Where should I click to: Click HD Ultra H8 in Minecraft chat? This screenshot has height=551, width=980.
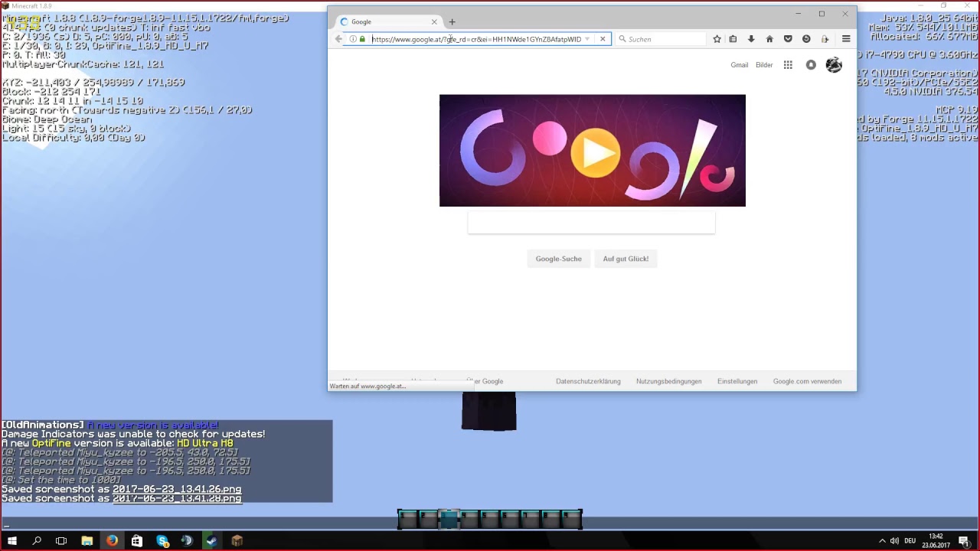point(205,443)
